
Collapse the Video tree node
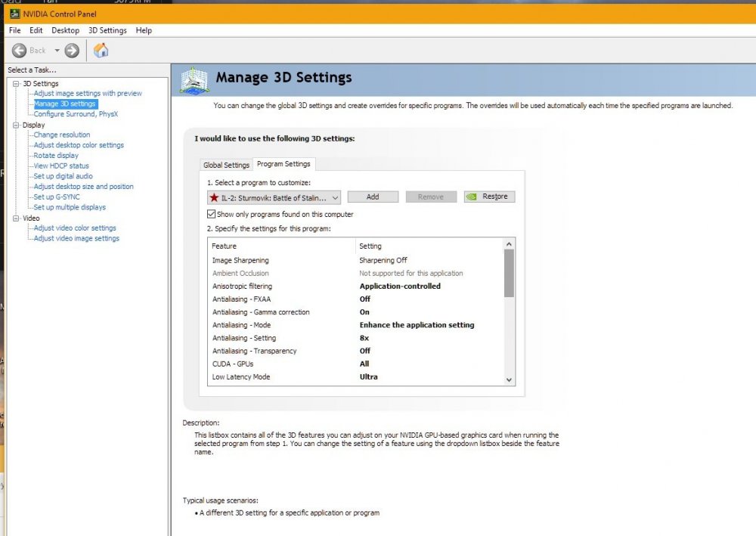(16, 218)
